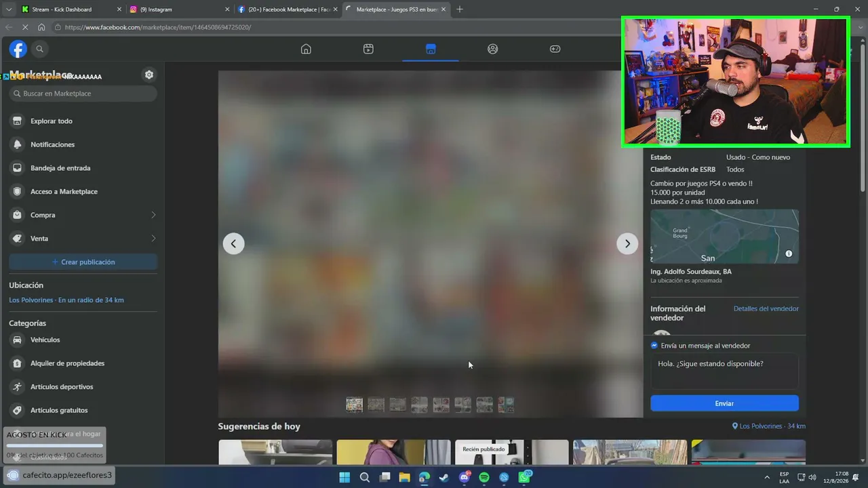Image resolution: width=868 pixels, height=488 pixels.
Task: Edit the message to seller text box
Action: coord(724,371)
